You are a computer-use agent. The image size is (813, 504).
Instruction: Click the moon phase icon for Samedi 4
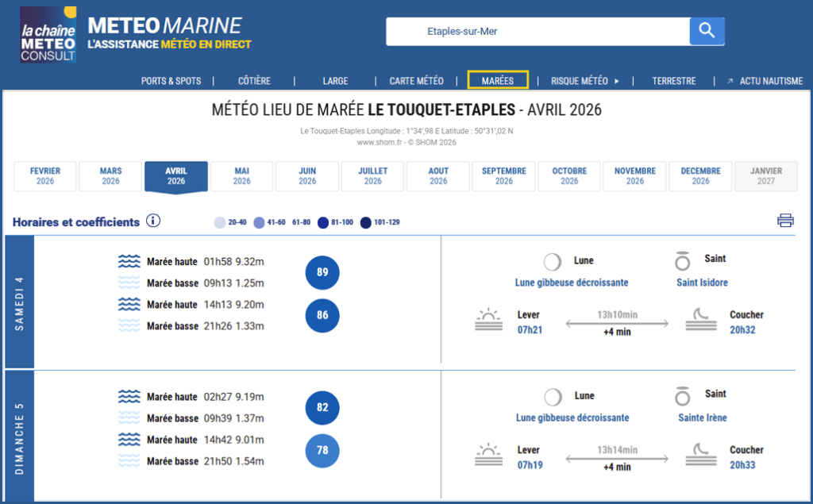click(x=553, y=262)
